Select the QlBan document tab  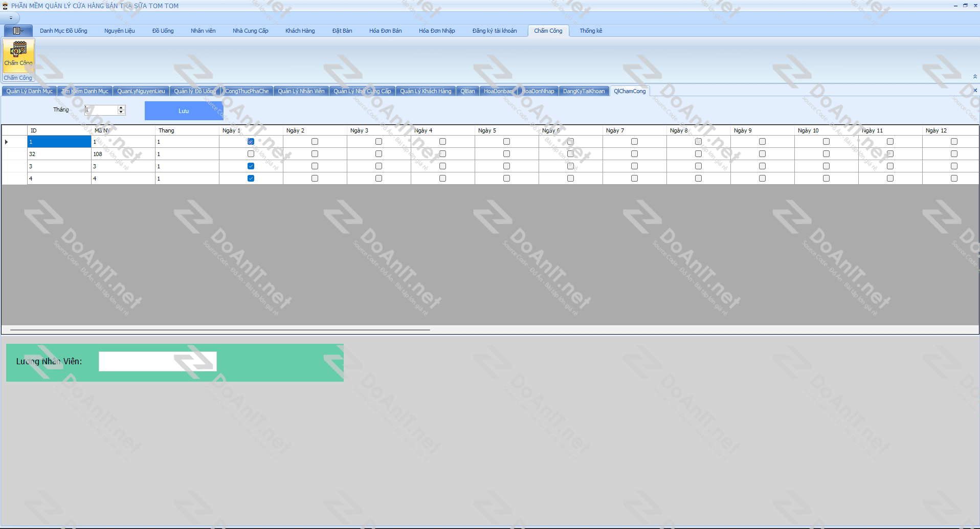pyautogui.click(x=467, y=91)
